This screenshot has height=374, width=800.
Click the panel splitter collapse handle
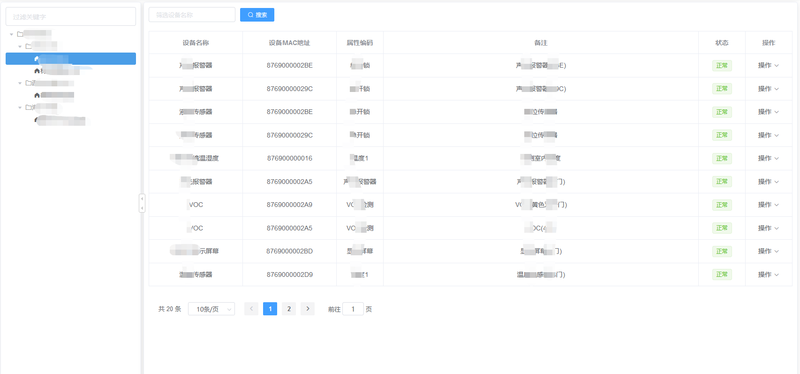pyautogui.click(x=142, y=203)
